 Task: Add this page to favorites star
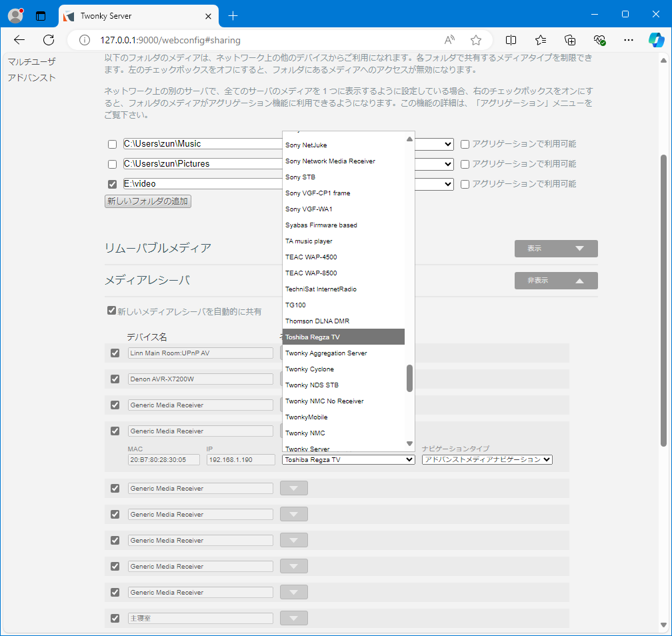point(476,40)
